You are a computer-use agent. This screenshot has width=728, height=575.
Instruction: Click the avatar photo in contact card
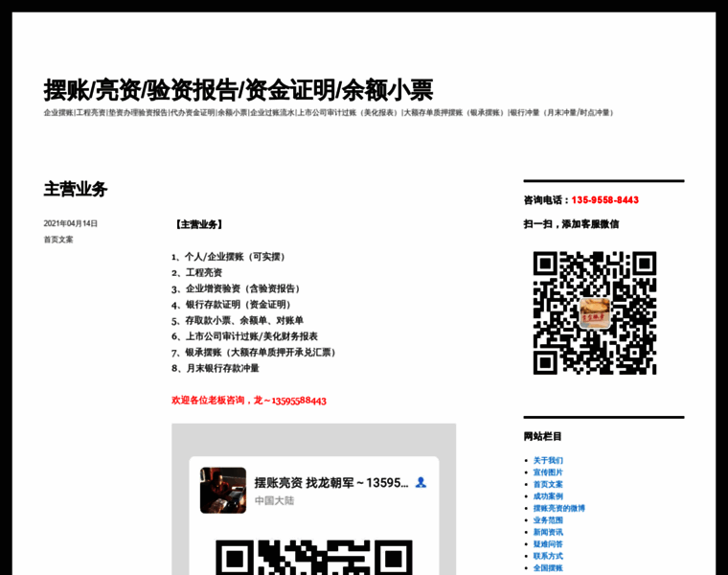point(223,490)
